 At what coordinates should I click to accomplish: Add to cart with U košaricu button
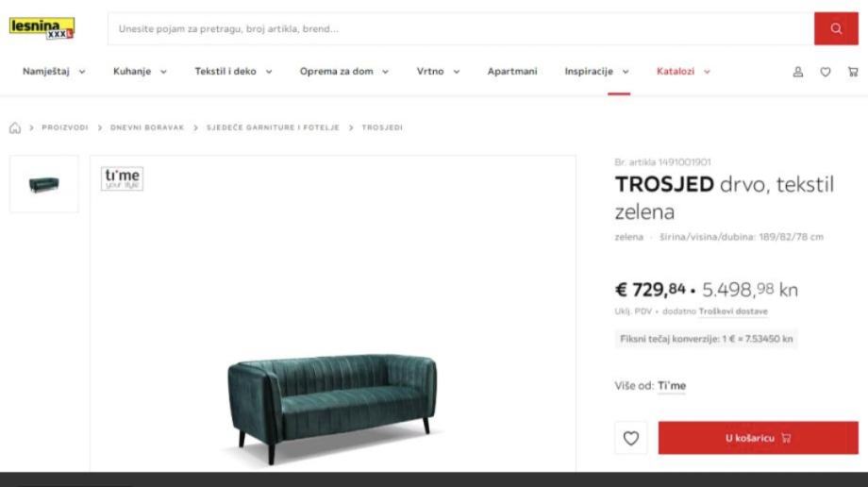point(758,438)
